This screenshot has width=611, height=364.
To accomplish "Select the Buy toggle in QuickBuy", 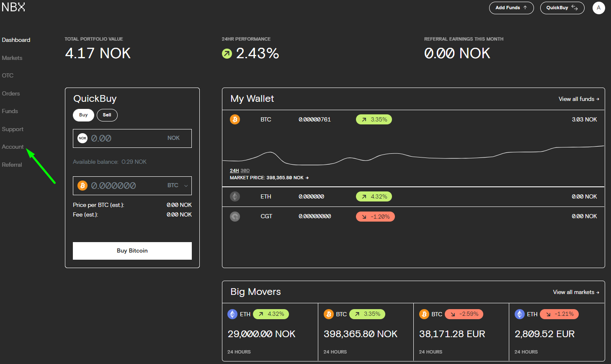I will pos(83,115).
